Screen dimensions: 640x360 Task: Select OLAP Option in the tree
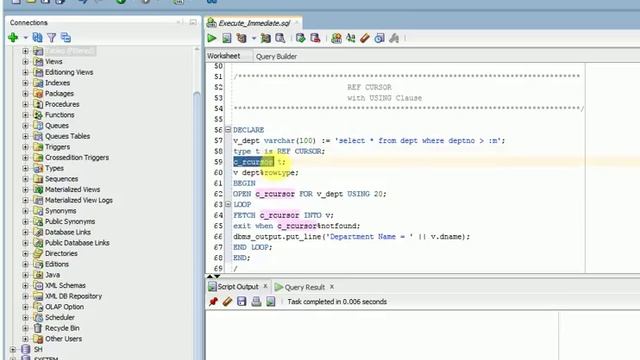pos(64,307)
